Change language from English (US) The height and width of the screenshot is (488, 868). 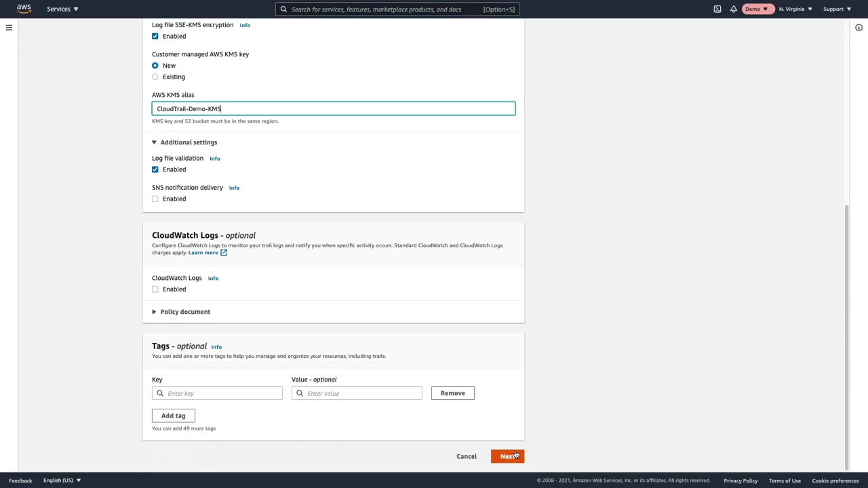(62, 481)
